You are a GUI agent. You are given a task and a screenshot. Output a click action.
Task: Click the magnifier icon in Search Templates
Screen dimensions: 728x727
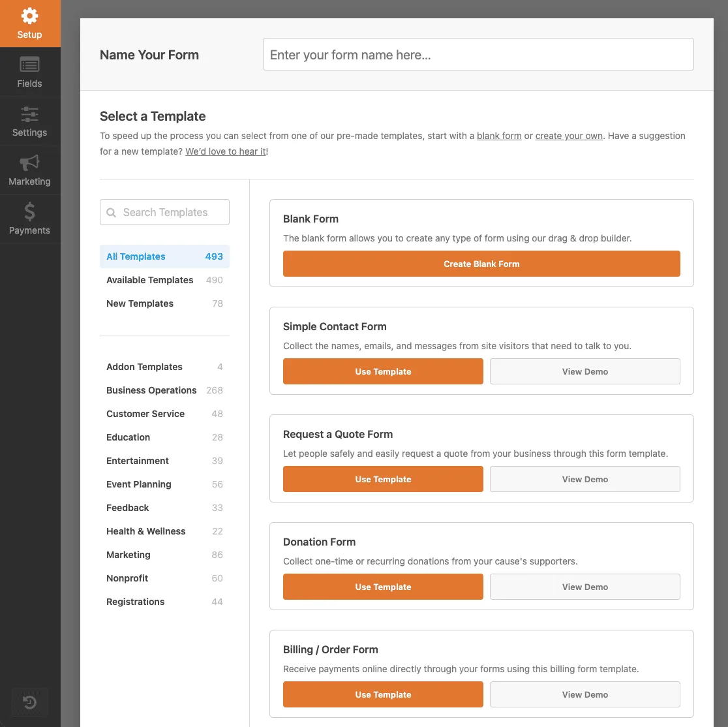112,212
